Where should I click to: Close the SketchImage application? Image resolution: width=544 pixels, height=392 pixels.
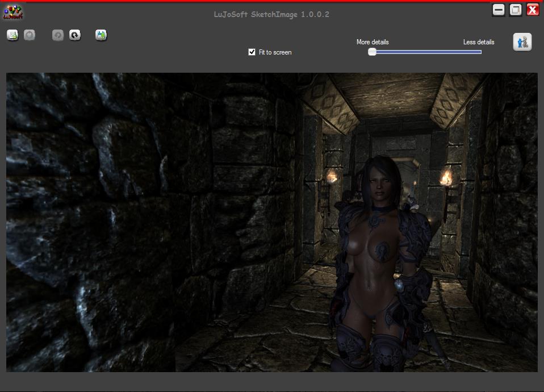click(x=533, y=10)
